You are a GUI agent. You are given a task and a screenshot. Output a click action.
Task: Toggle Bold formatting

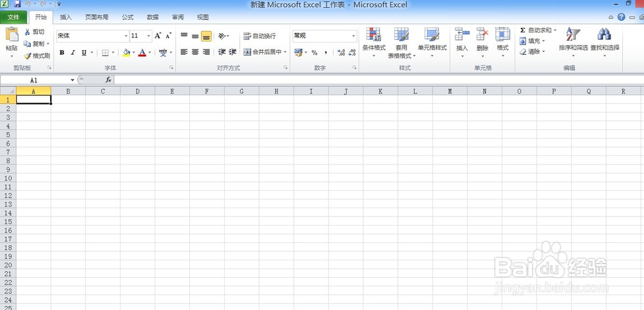[x=62, y=53]
